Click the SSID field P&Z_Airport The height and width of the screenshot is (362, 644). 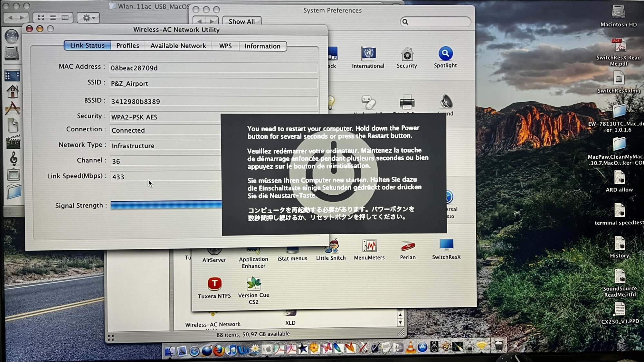coord(213,83)
